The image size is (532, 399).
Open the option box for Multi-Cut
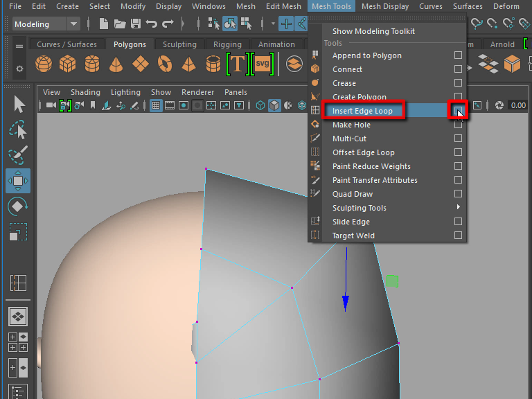[x=458, y=139]
